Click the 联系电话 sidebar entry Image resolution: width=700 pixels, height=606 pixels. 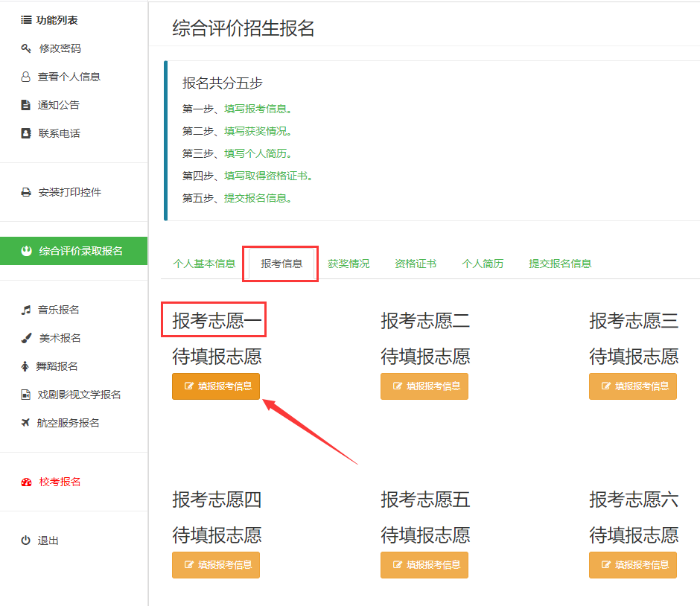coord(59,133)
